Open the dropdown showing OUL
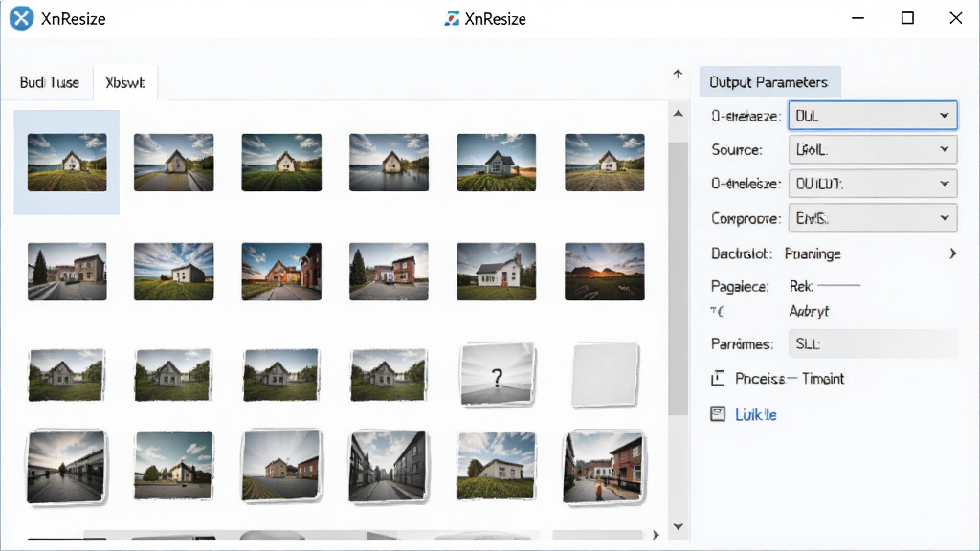The image size is (980, 551). [x=873, y=116]
